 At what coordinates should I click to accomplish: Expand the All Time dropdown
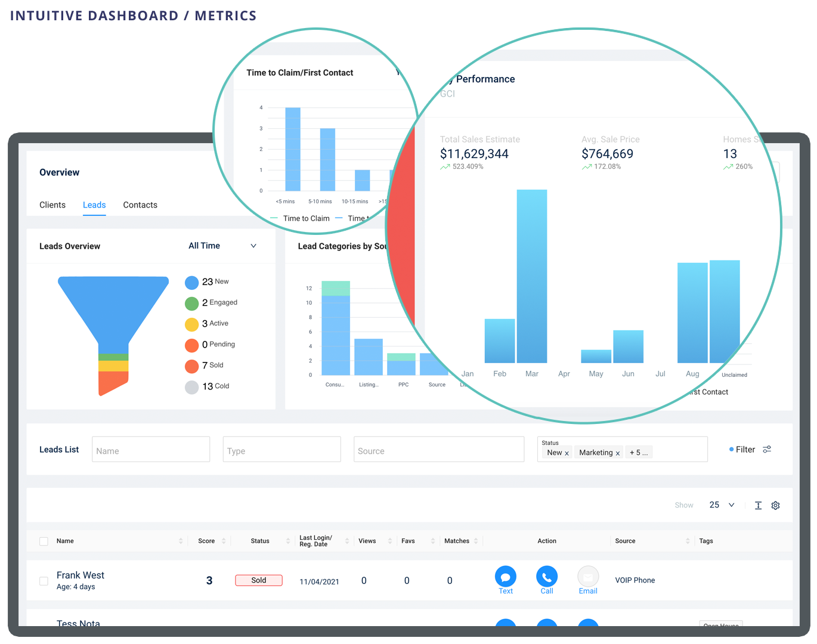point(222,246)
